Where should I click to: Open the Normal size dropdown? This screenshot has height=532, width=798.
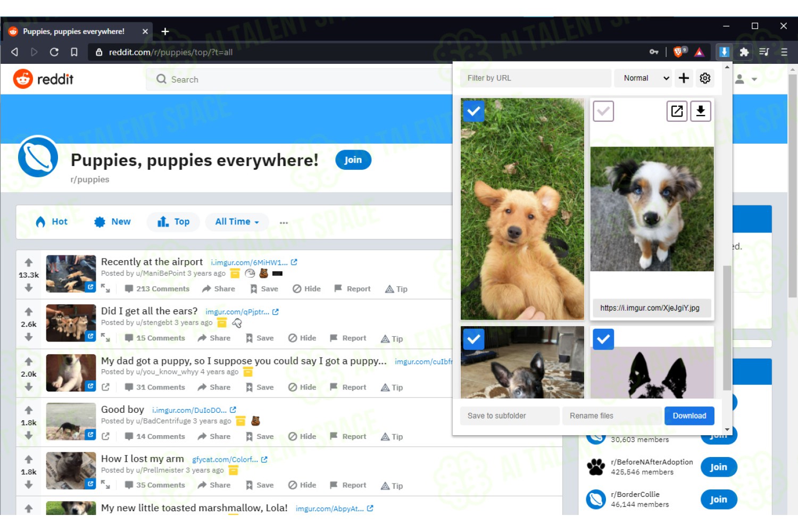(x=643, y=78)
